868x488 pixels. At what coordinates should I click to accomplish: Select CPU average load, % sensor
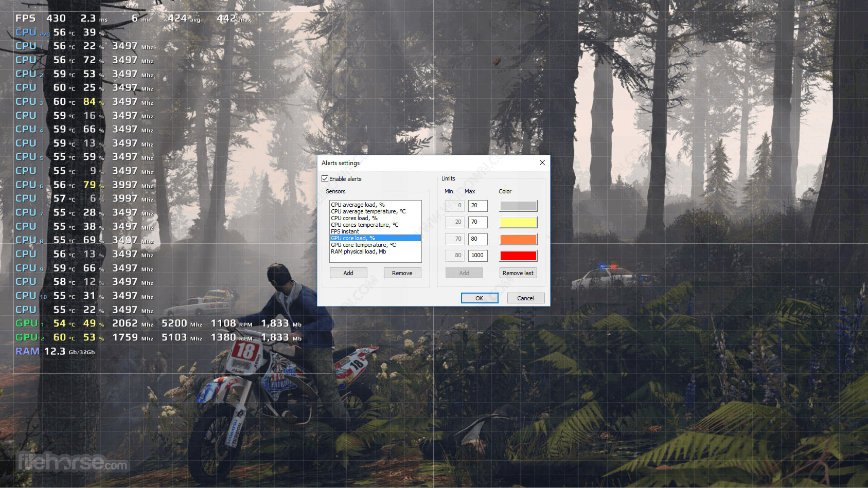(x=358, y=205)
